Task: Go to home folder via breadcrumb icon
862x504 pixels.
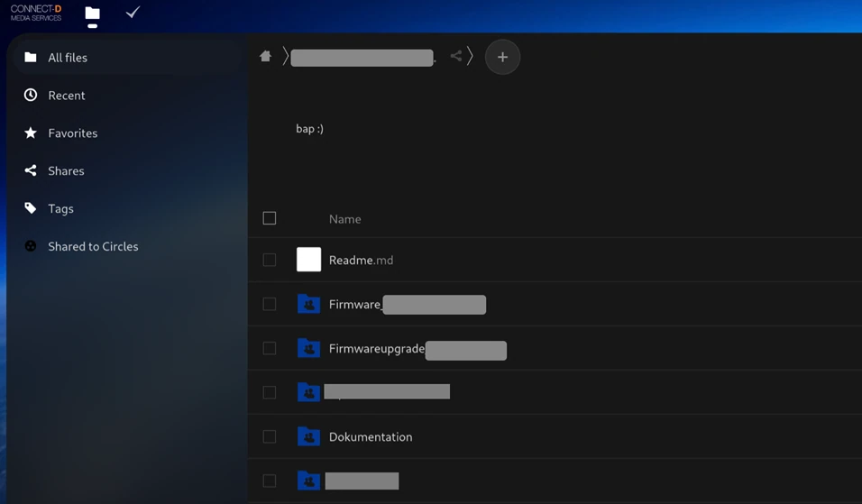Action: coord(265,56)
